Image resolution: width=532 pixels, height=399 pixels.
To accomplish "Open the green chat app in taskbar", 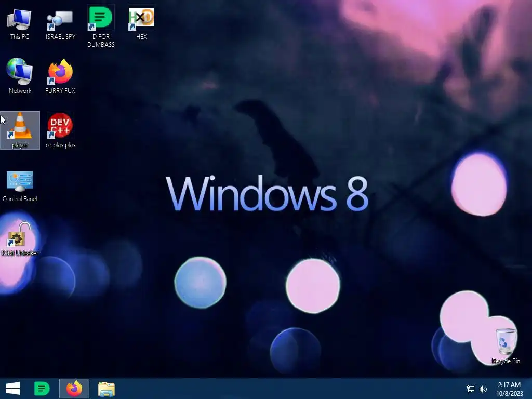I will 42,389.
